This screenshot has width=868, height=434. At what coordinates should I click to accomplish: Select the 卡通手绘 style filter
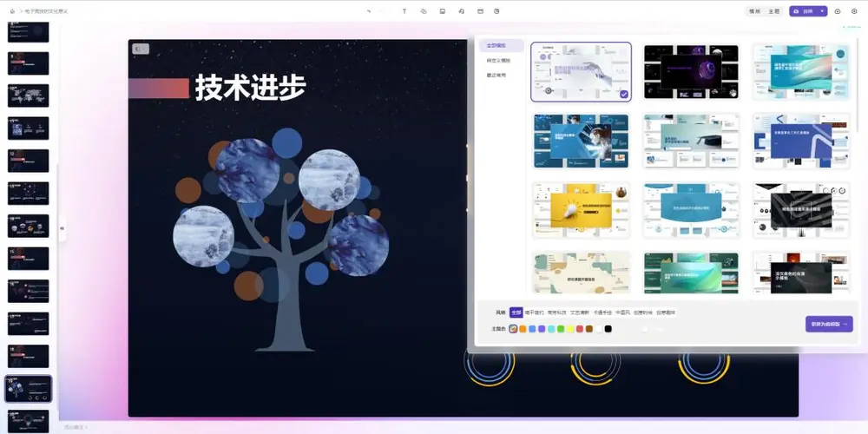coord(602,312)
